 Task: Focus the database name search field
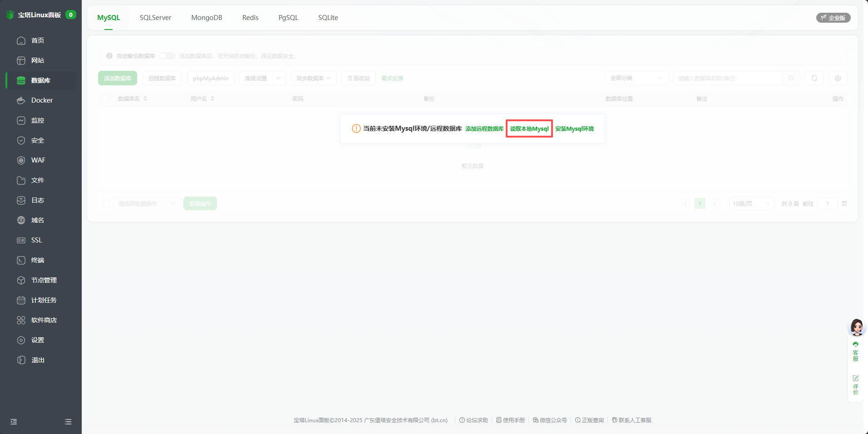727,78
